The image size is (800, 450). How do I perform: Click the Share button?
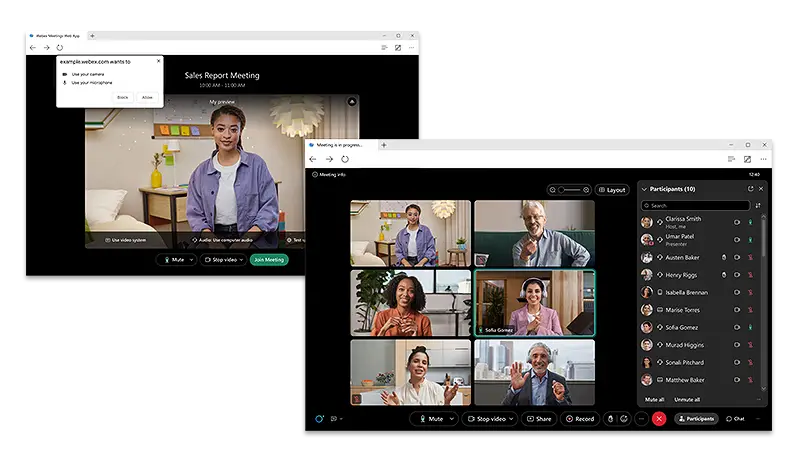tap(539, 419)
